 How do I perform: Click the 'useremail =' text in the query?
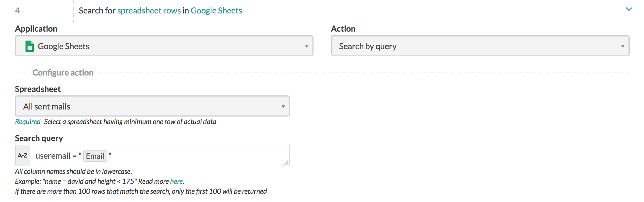[x=56, y=156]
